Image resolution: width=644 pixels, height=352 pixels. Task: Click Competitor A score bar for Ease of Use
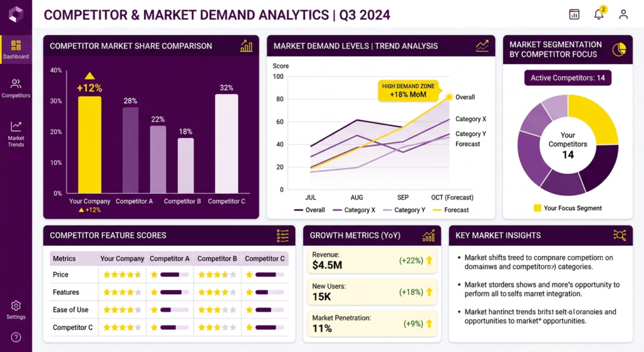[174, 310]
